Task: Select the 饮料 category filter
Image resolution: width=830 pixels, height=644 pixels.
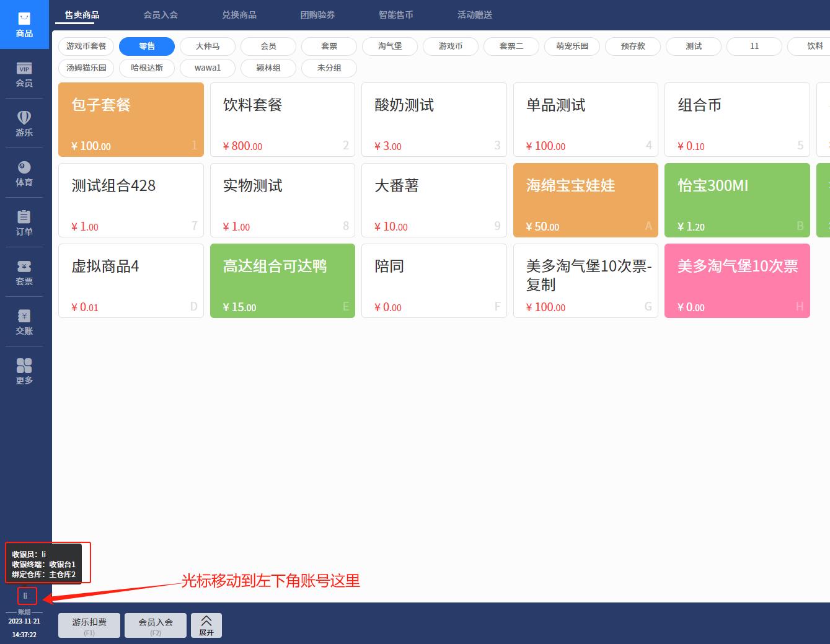Action: (x=810, y=46)
